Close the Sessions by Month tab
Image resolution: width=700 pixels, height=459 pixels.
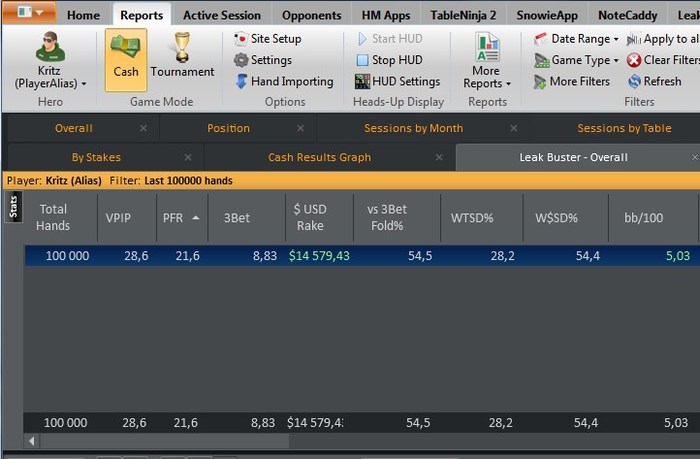click(x=514, y=129)
